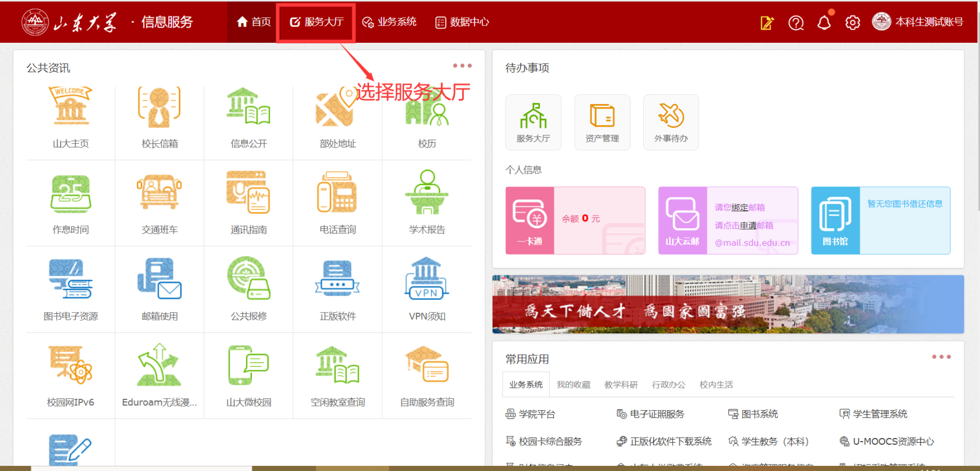Open the 学术报告 icon
The image size is (980, 471).
[427, 192]
